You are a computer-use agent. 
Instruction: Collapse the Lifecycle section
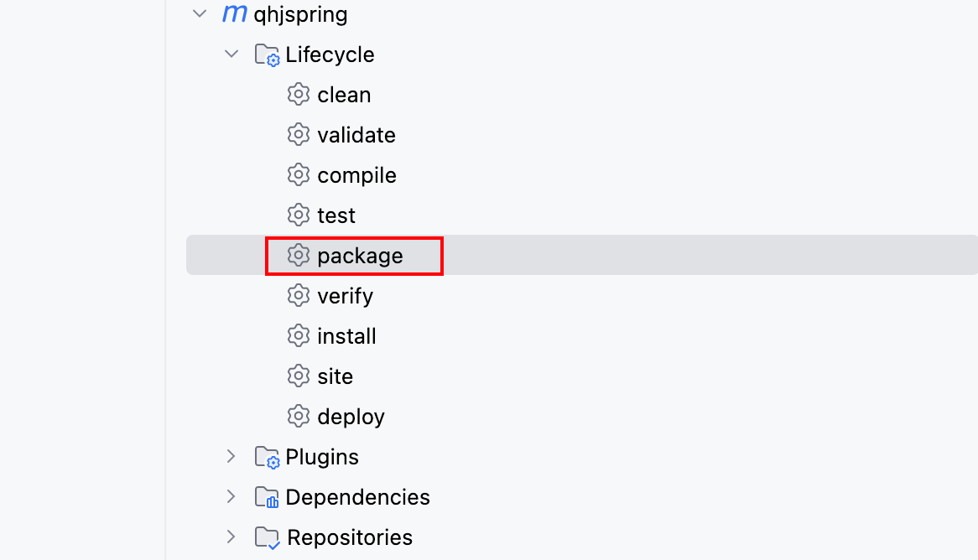click(x=231, y=54)
